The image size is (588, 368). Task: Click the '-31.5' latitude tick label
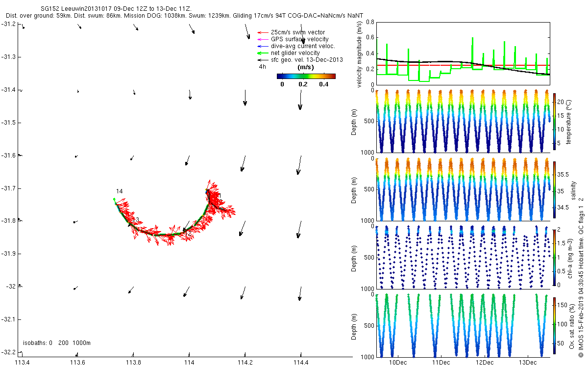tap(8, 122)
